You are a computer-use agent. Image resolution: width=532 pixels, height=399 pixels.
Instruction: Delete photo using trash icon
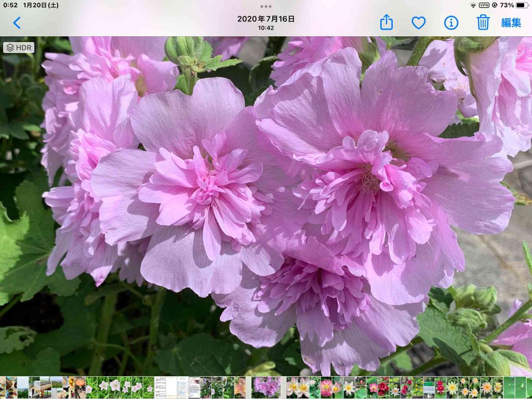(x=483, y=22)
